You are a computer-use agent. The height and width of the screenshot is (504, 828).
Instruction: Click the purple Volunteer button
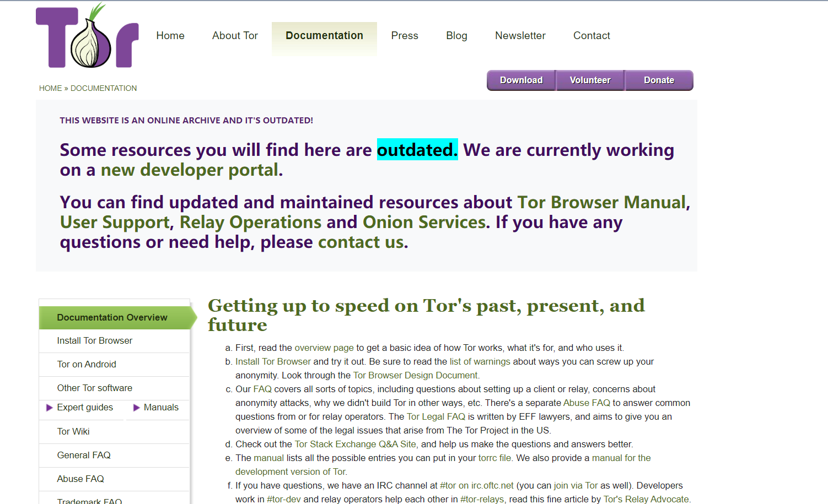(x=590, y=80)
